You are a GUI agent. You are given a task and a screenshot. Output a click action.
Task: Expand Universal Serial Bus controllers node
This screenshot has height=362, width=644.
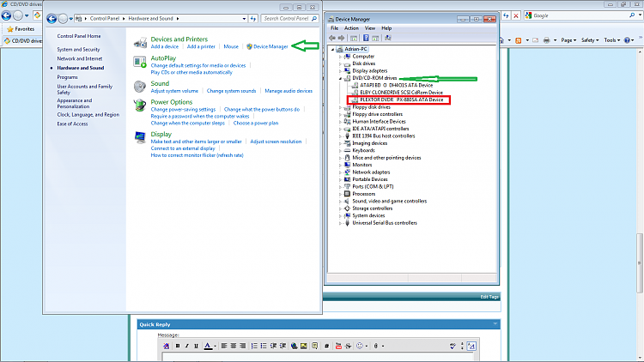[341, 223]
